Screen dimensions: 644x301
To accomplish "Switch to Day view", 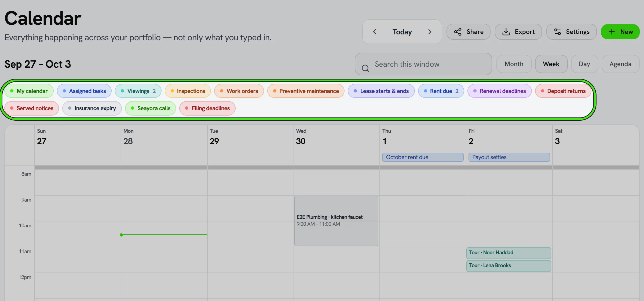I will pyautogui.click(x=584, y=64).
